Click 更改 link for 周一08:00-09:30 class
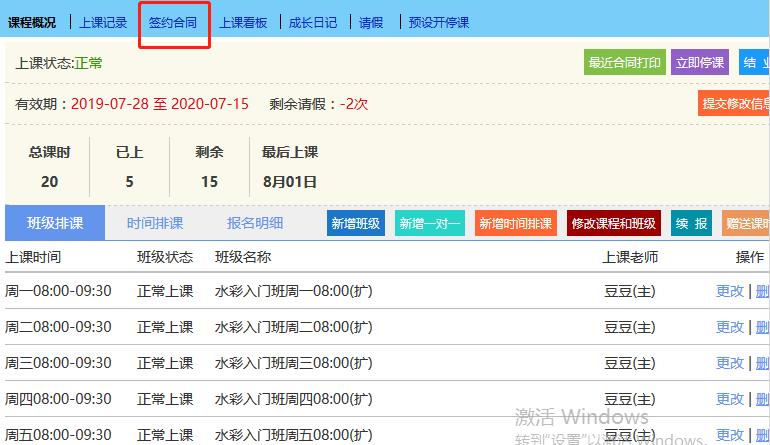 pos(730,291)
